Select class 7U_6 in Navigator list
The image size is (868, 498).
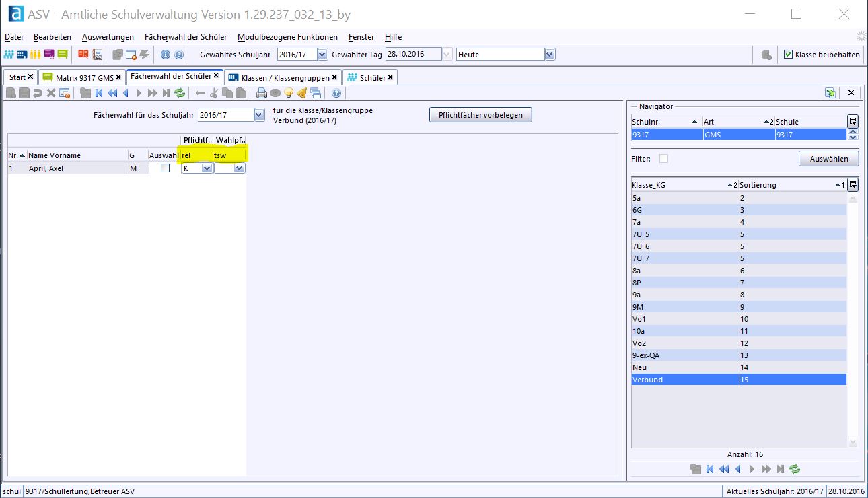[739, 246]
